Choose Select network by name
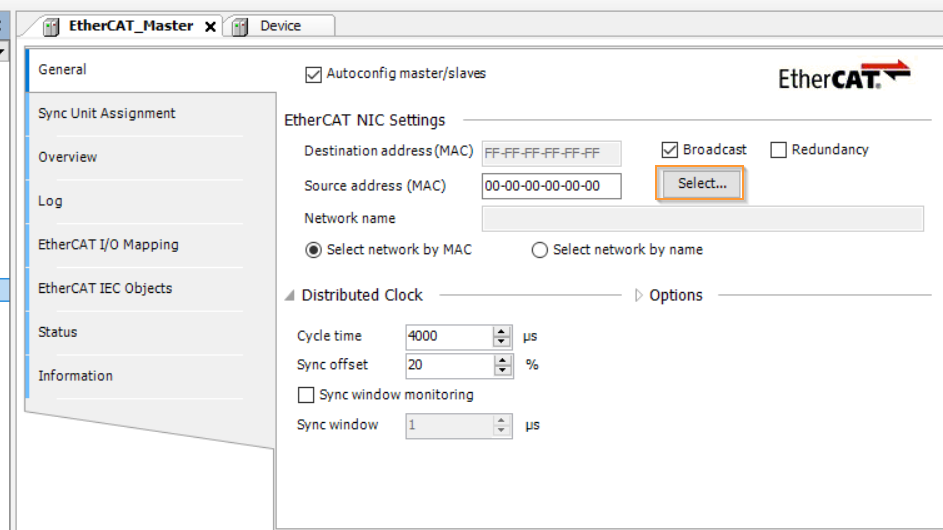Viewport: 943px width, 530px height. [539, 250]
